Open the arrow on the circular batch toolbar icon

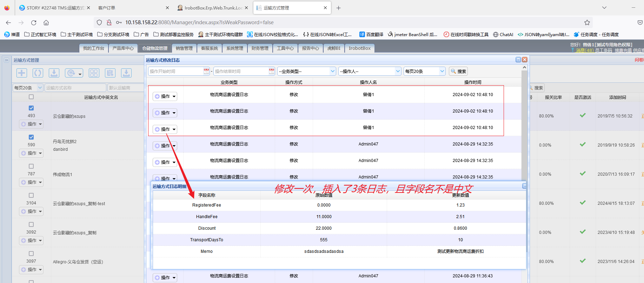(80, 74)
